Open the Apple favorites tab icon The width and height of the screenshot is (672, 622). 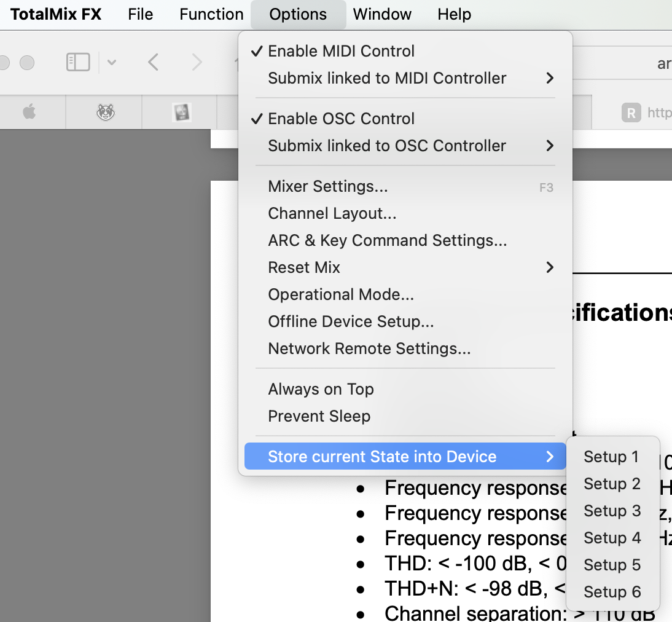tap(29, 112)
